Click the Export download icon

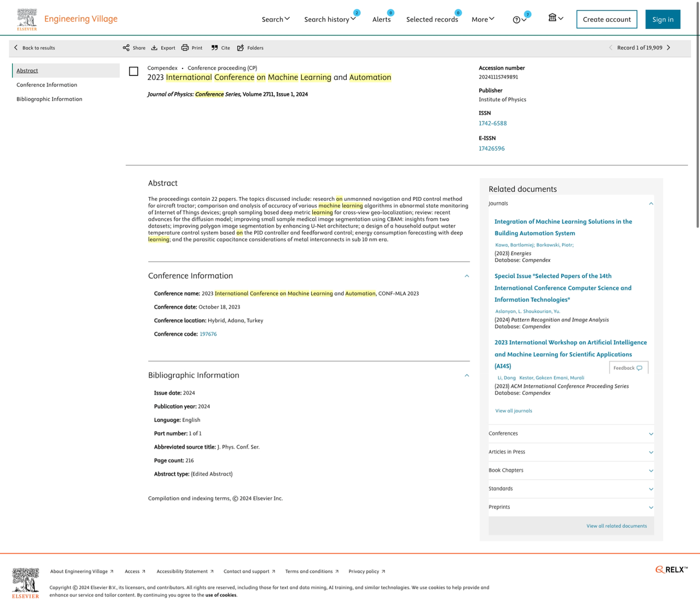(x=155, y=48)
